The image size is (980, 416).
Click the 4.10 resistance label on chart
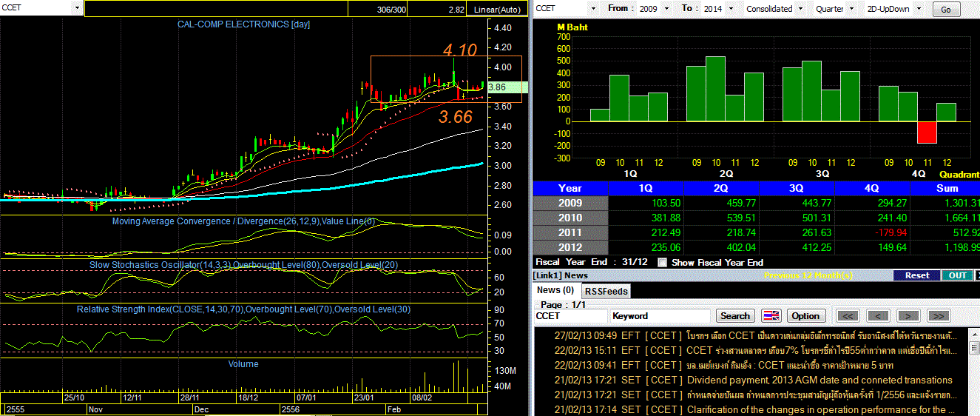[460, 50]
